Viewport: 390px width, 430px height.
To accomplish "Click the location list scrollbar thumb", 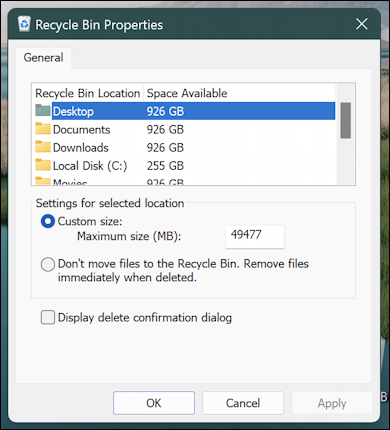I will [345, 120].
